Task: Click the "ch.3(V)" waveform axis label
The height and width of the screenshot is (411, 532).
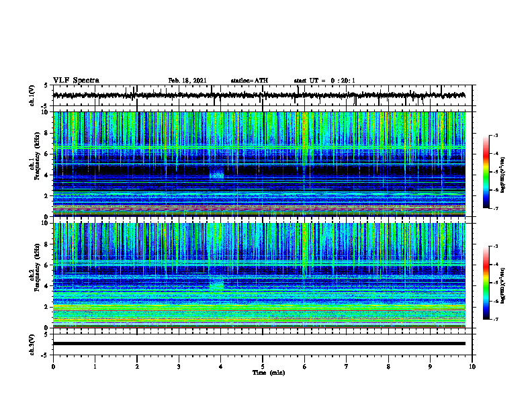Action: coord(32,345)
